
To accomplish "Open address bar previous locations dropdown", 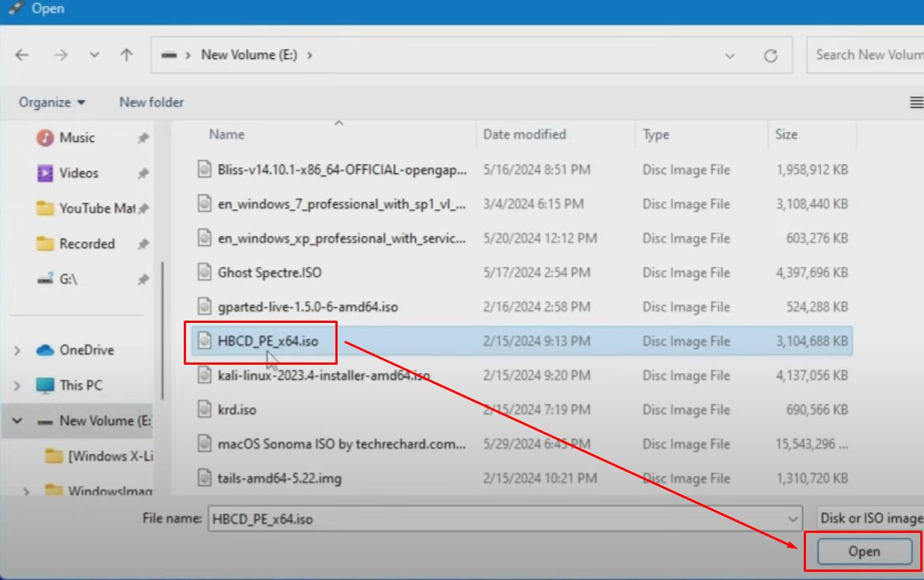I will point(730,55).
